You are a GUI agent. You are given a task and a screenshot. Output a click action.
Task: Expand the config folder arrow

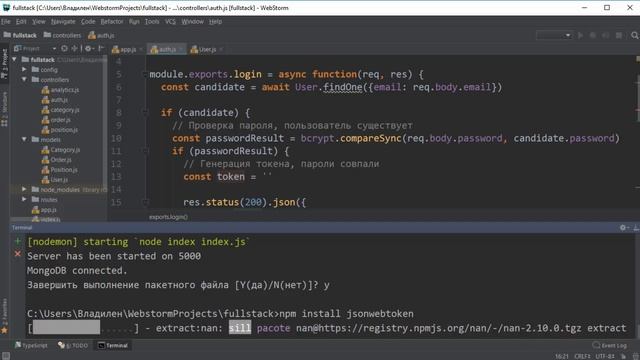(x=24, y=69)
